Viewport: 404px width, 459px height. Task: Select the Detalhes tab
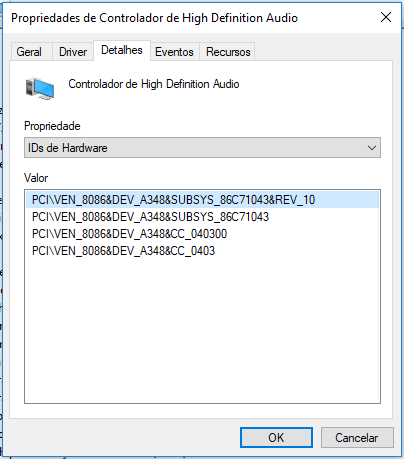(x=122, y=50)
